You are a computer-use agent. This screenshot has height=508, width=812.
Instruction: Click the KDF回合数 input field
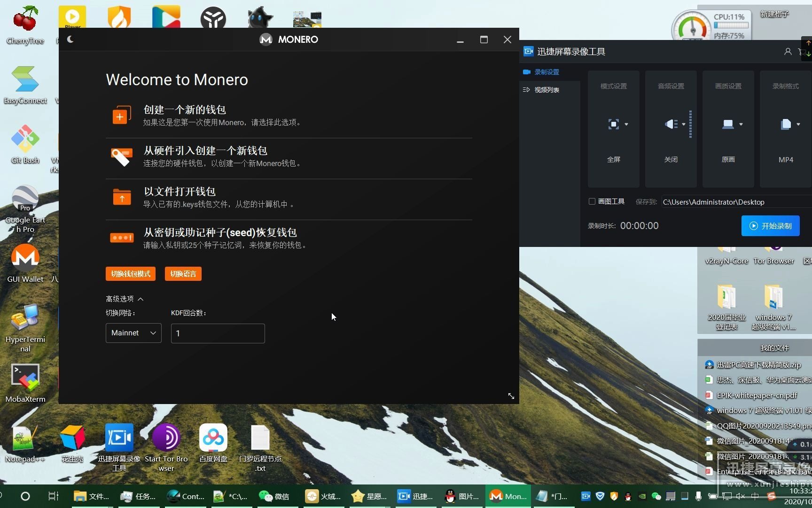218,333
